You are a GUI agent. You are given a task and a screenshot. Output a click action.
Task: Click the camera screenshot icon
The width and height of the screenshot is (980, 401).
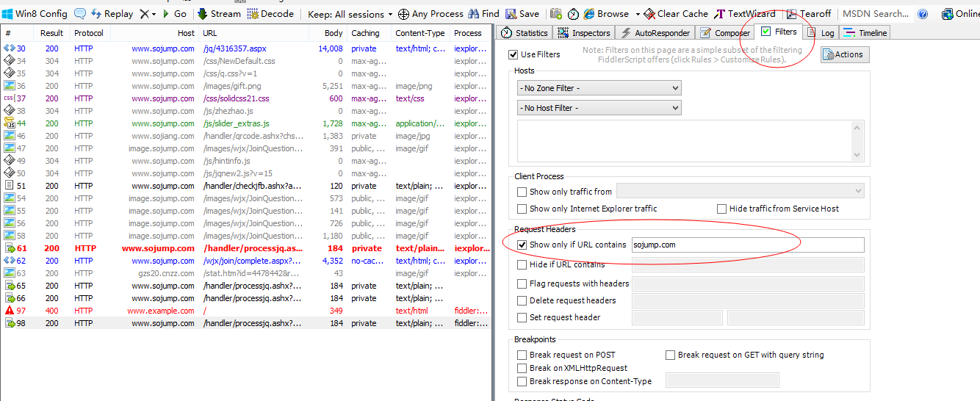tap(556, 13)
